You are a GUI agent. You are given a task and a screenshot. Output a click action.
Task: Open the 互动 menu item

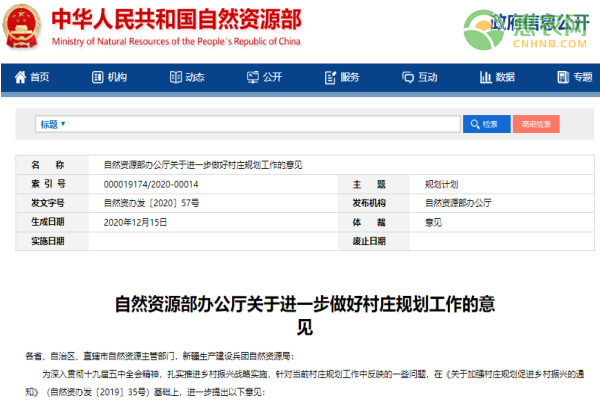420,77
